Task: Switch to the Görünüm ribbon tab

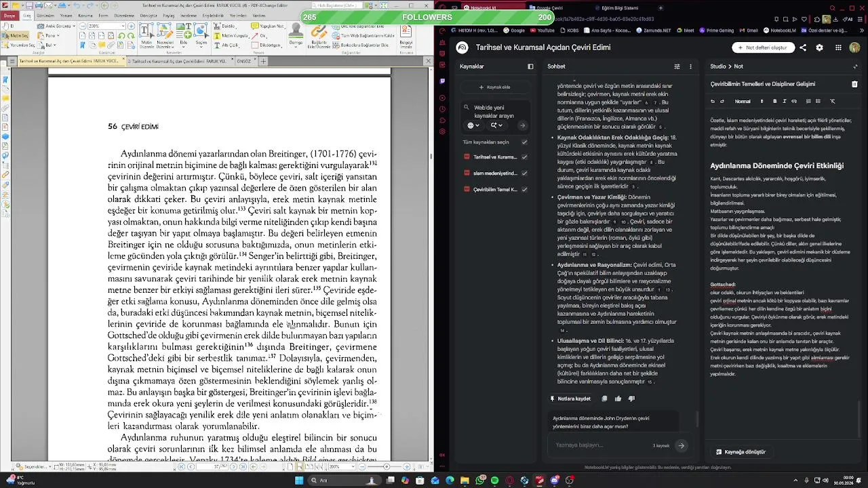Action: pyautogui.click(x=45, y=15)
